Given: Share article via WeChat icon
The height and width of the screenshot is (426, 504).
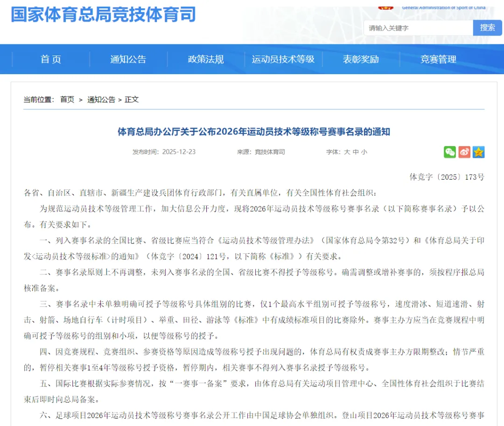Looking at the screenshot, I should [x=450, y=152].
